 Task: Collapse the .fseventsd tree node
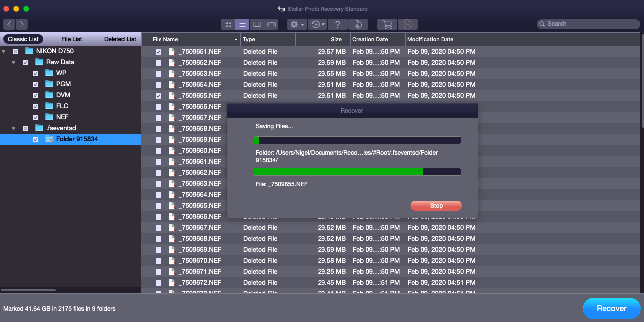[14, 128]
